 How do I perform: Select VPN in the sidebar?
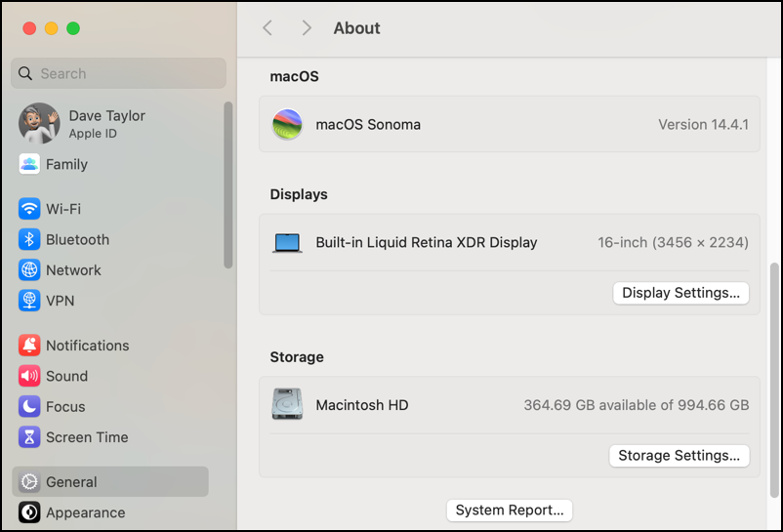pos(110,301)
